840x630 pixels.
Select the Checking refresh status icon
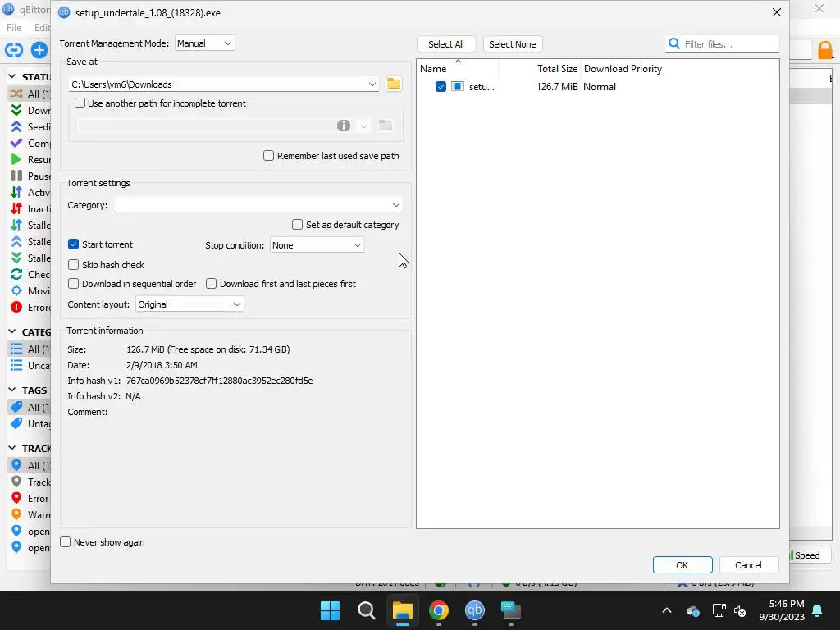[16, 274]
